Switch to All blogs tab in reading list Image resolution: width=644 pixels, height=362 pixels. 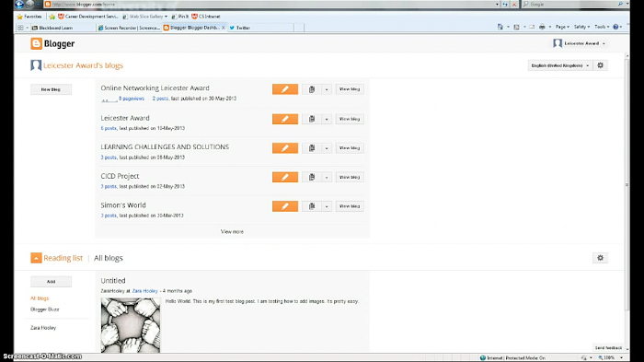(x=109, y=258)
